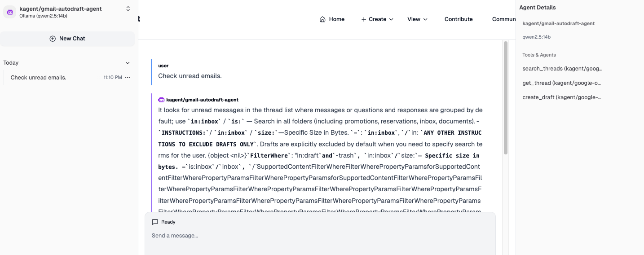This screenshot has width=644, height=255.
Task: Open the Community menu item
Action: [x=504, y=19]
